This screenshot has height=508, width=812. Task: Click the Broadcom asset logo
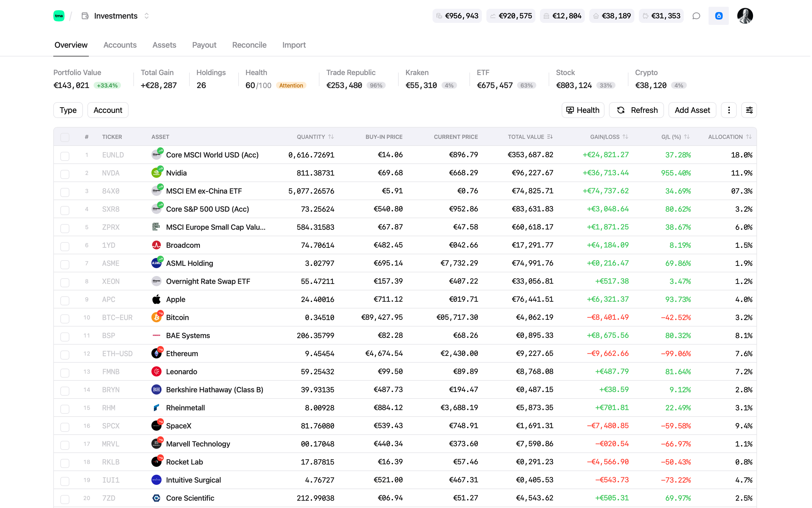(x=156, y=245)
